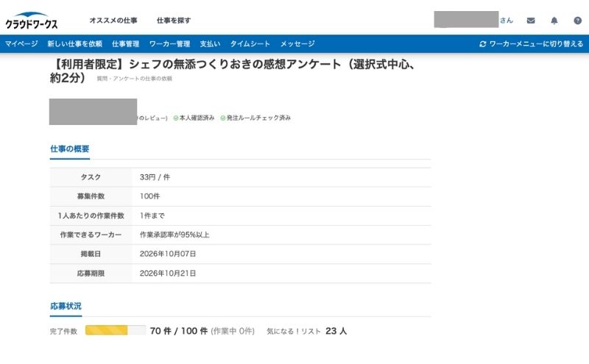
Task: Click the 発注ルールチェック済み label
Action: pyautogui.click(x=258, y=118)
